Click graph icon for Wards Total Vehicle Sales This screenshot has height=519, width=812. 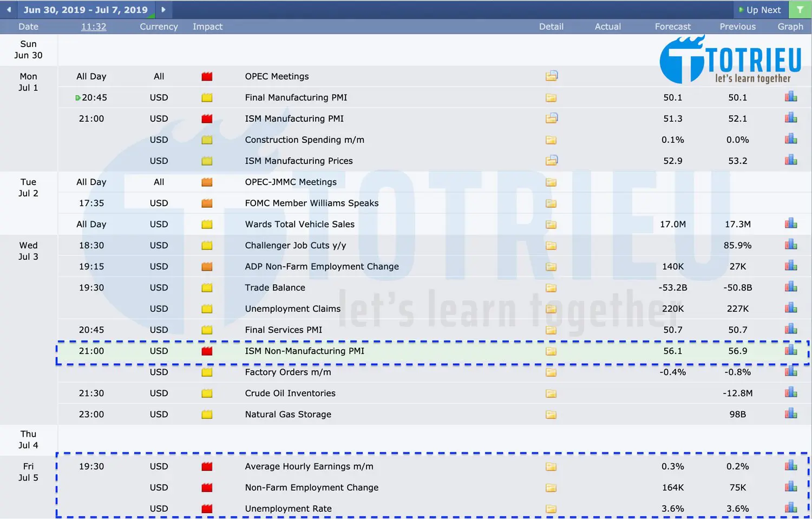click(790, 222)
